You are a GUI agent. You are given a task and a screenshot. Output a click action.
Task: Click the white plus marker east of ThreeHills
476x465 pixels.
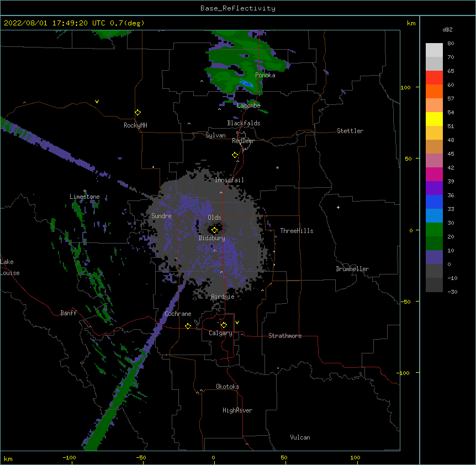point(338,207)
